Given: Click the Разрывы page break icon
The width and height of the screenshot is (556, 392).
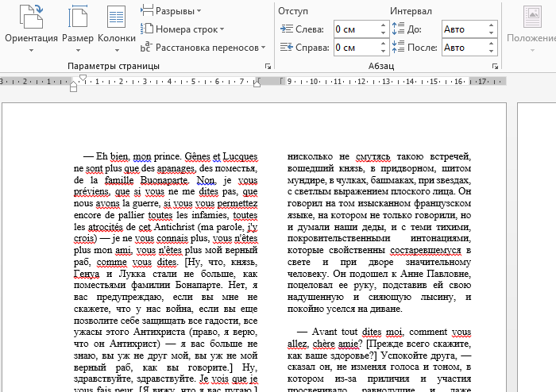Looking at the screenshot, I should click(147, 10).
